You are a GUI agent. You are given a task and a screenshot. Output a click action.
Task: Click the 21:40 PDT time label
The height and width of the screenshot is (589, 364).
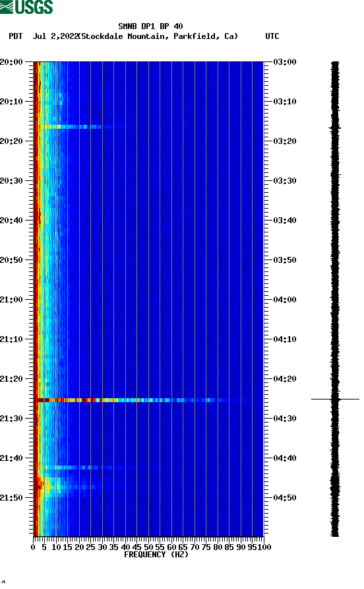11,458
